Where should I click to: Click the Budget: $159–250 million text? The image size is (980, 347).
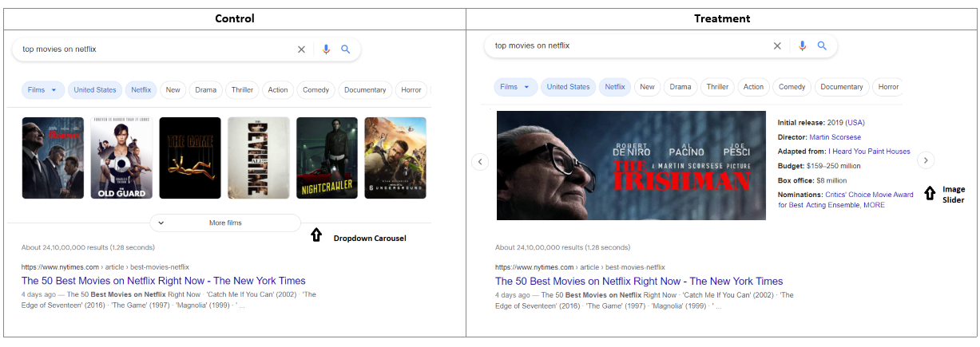click(819, 166)
